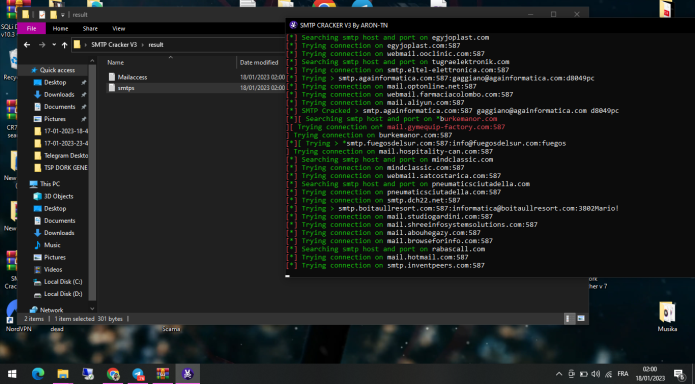The width and height of the screenshot is (695, 384).
Task: Go up one folder with the up arrow
Action: click(65, 45)
